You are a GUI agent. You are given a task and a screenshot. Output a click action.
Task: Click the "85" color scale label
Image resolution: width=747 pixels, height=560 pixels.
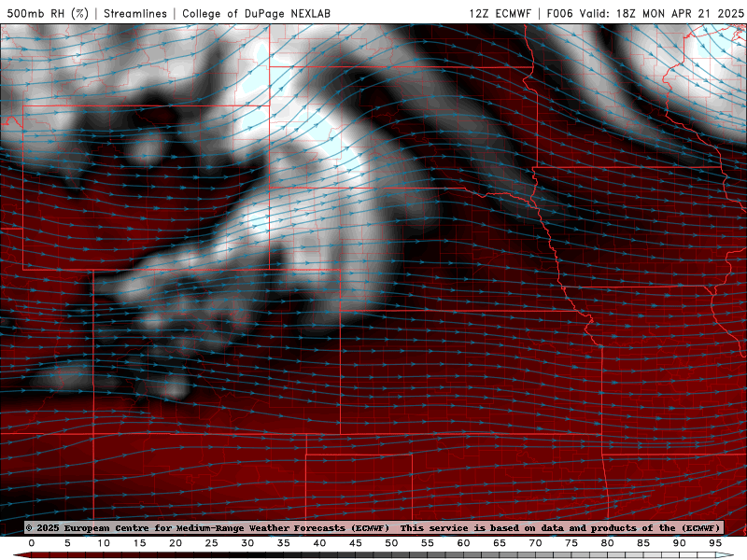(x=643, y=543)
